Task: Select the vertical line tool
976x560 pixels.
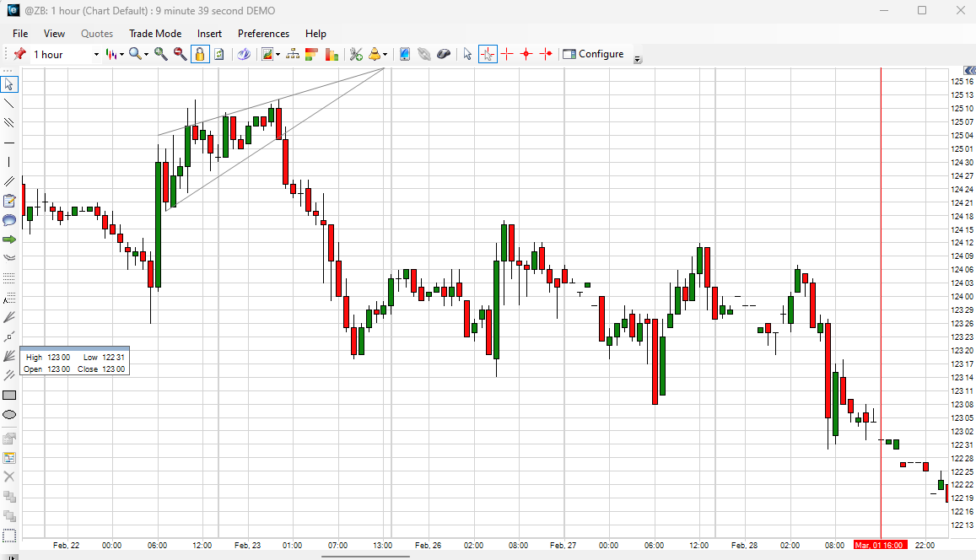Action: 9,162
